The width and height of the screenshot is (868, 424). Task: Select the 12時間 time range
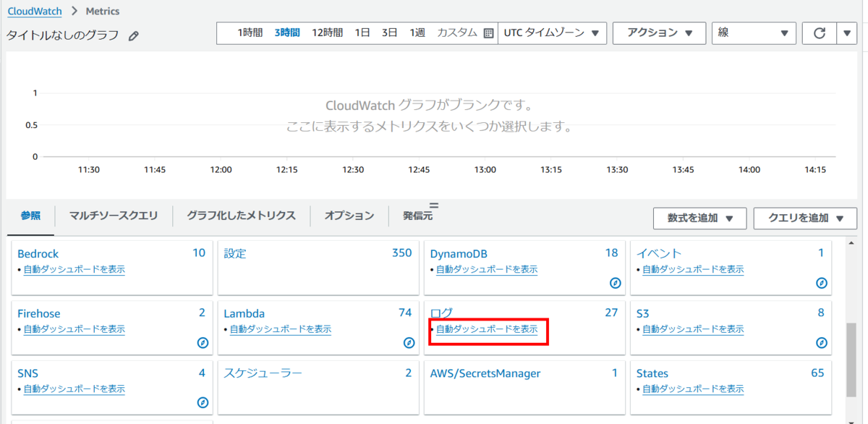[327, 33]
